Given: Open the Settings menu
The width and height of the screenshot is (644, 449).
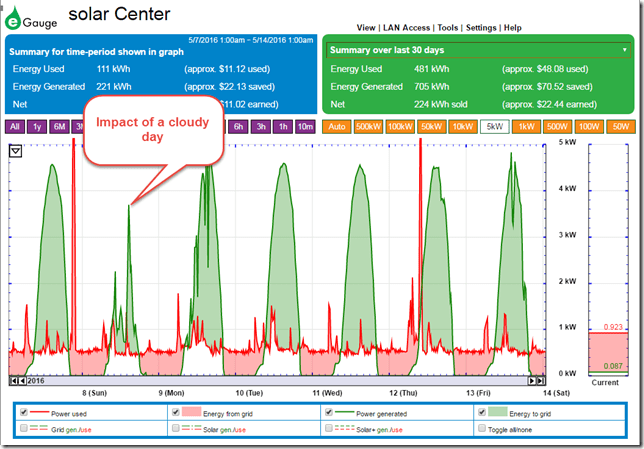Looking at the screenshot, I should tap(483, 28).
